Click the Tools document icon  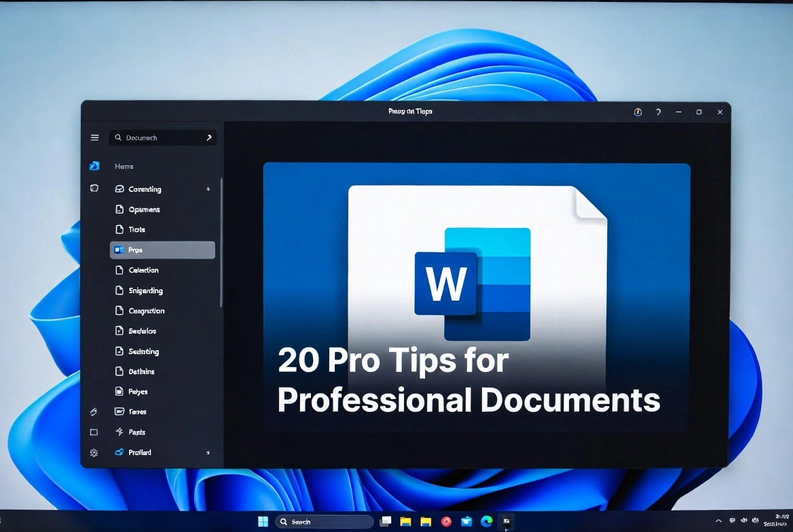[x=119, y=229]
